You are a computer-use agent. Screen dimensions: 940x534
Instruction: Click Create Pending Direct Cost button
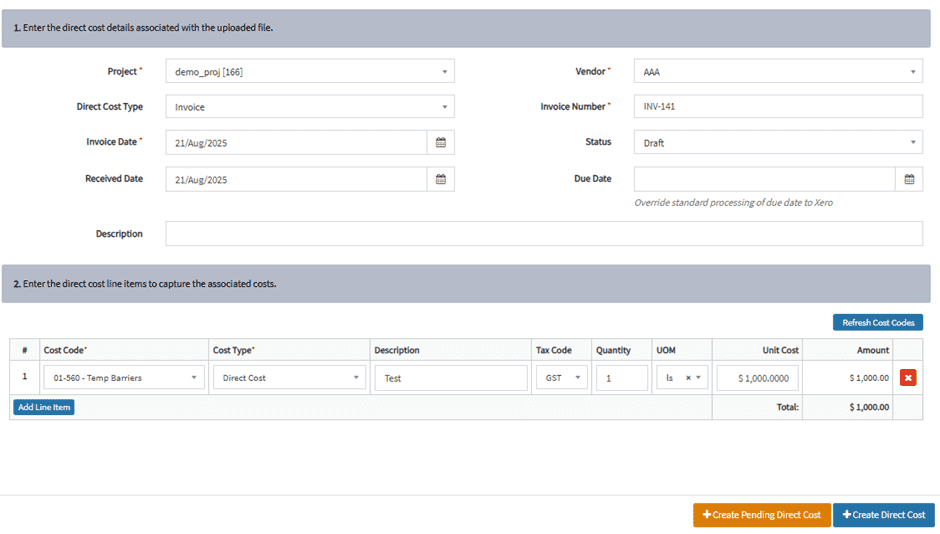point(761,515)
